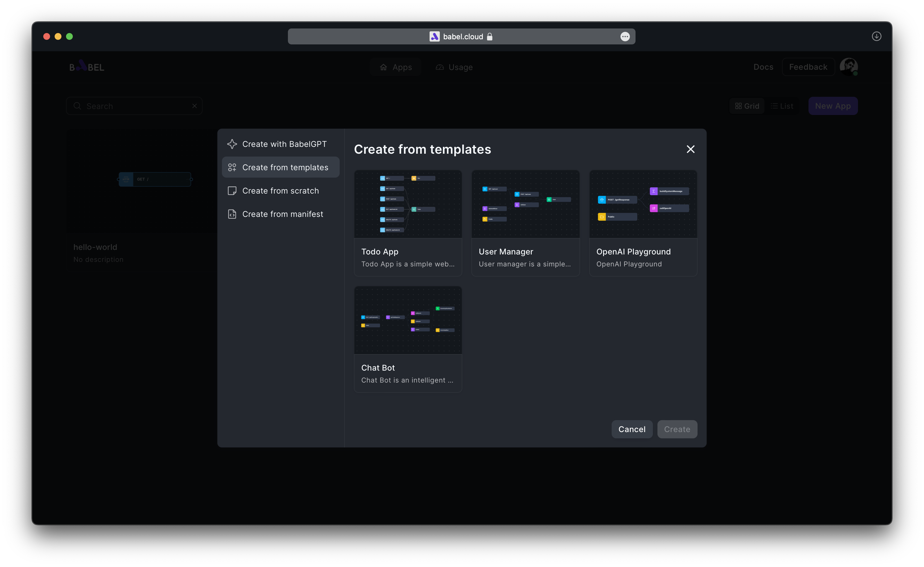Open the Usage tab
Viewport: 924px width, 567px height.
[x=454, y=67]
